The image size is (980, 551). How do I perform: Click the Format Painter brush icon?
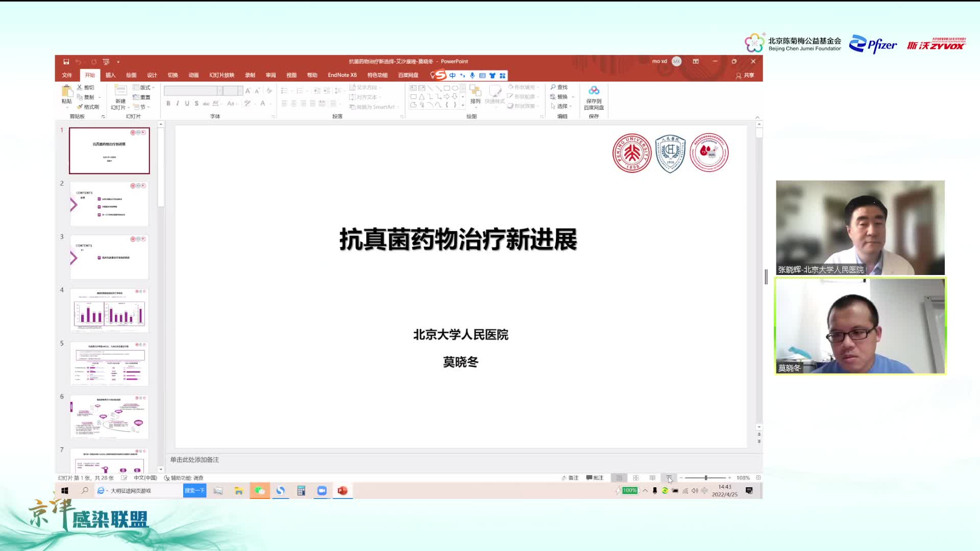[80, 107]
